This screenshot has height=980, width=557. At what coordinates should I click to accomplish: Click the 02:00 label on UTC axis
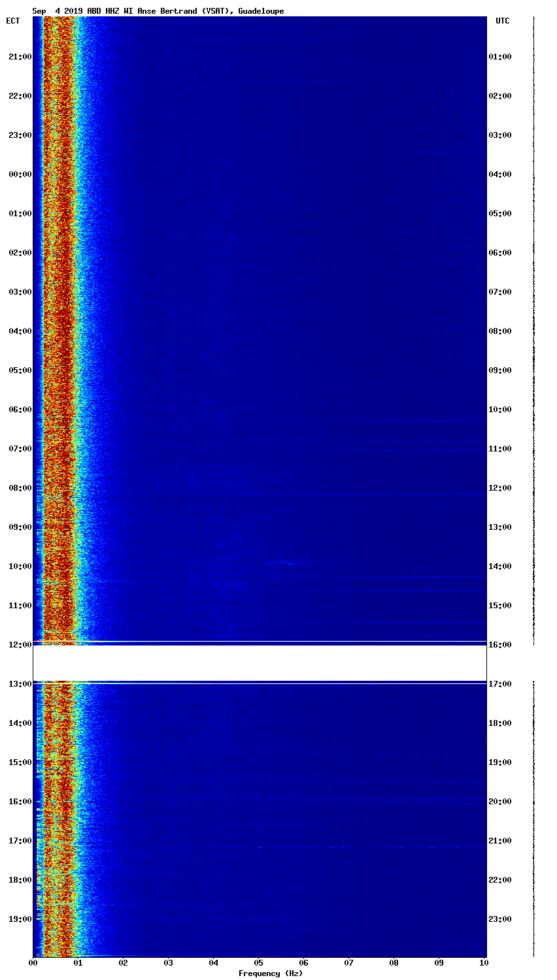click(x=500, y=96)
